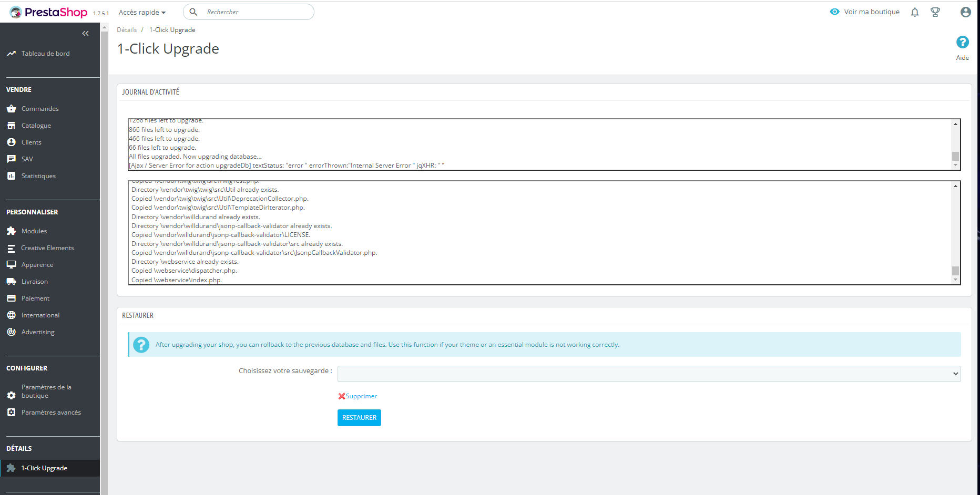Image resolution: width=980 pixels, height=495 pixels.
Task: Open the Clients menu
Action: tap(32, 142)
